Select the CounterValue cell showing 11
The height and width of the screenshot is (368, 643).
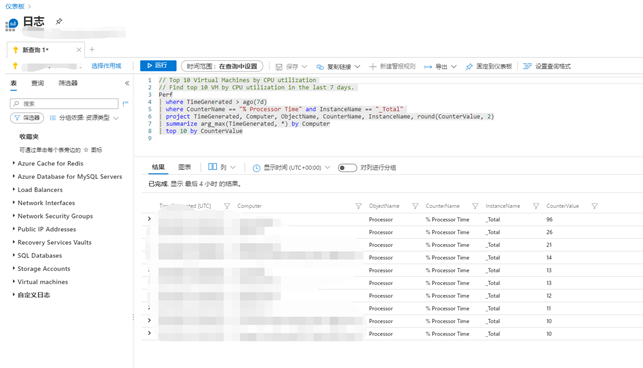[548, 309]
